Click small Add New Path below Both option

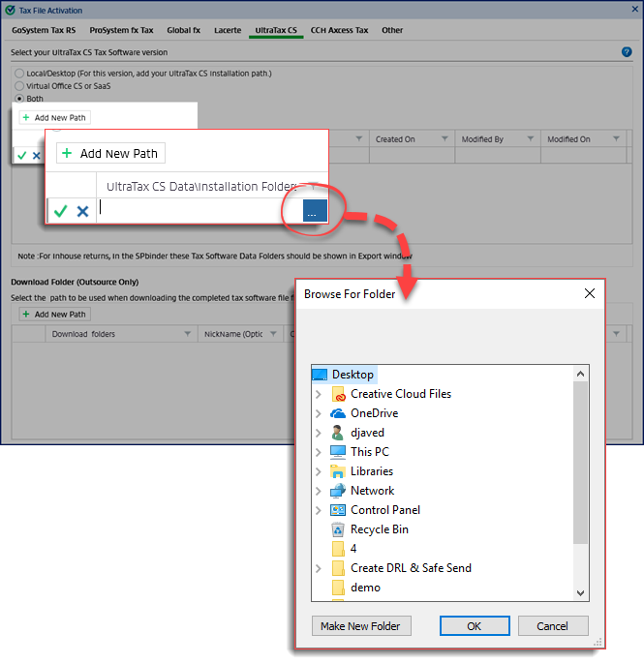54,117
